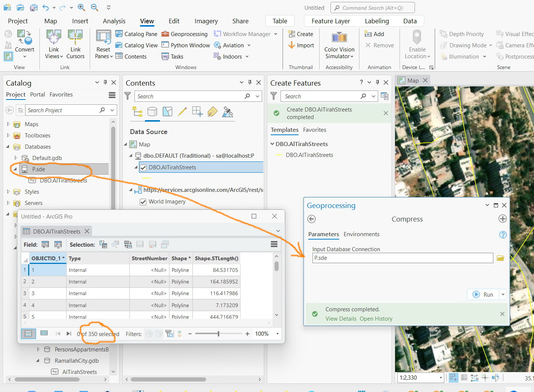Viewport: 534px width, 392px height.
Task: Switch the Catalog pane to the Portal tab
Action: click(x=37, y=94)
